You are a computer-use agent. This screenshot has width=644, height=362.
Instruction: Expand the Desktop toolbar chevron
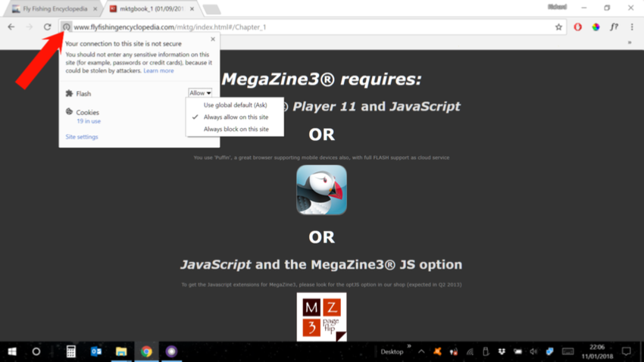click(x=409, y=346)
